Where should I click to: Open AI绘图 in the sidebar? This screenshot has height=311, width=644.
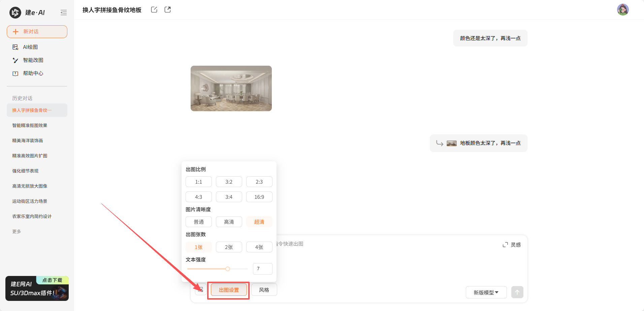(x=30, y=47)
